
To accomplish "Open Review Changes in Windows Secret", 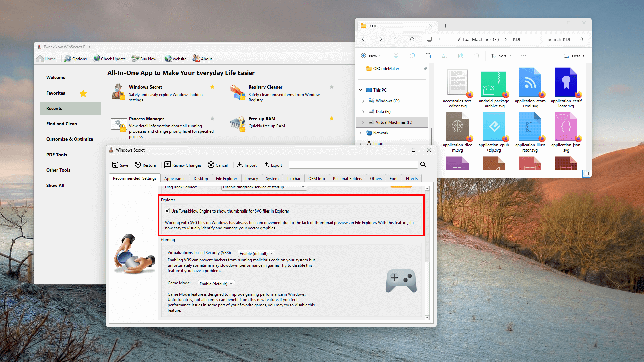I will point(182,165).
